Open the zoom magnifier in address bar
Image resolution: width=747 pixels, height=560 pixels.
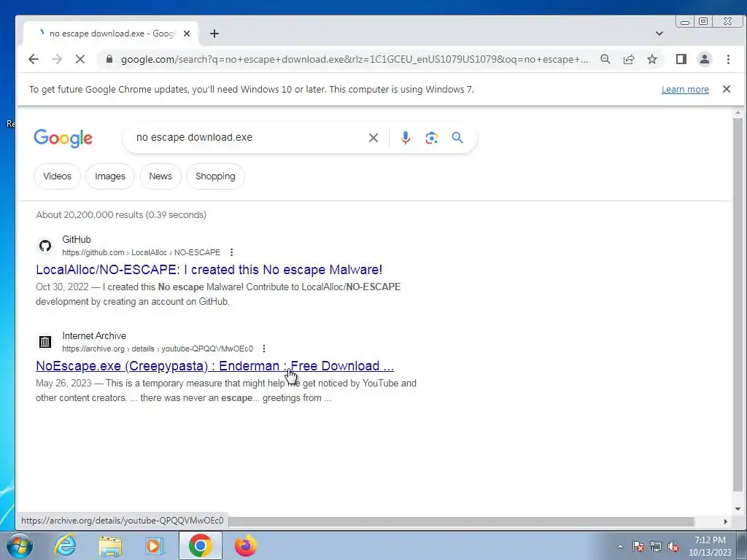pyautogui.click(x=605, y=59)
